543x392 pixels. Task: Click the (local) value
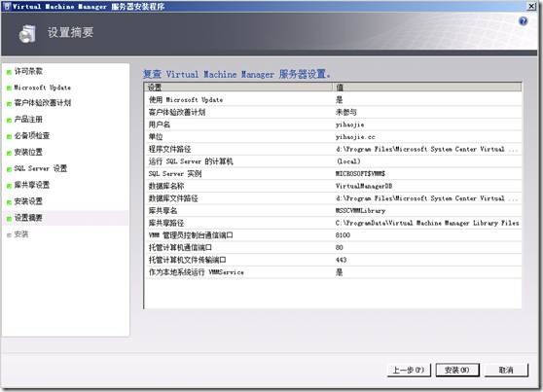tap(348, 161)
